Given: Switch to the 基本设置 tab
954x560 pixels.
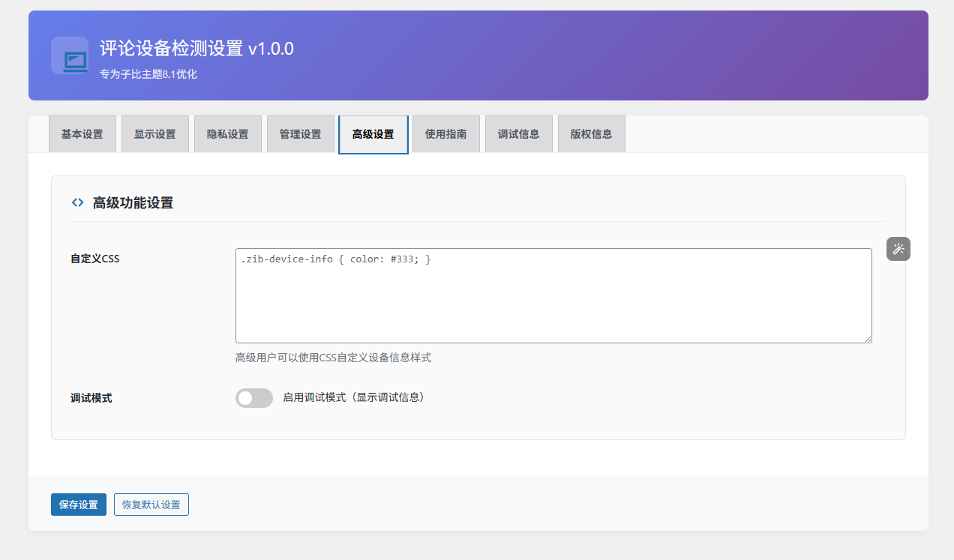Looking at the screenshot, I should click(x=82, y=134).
